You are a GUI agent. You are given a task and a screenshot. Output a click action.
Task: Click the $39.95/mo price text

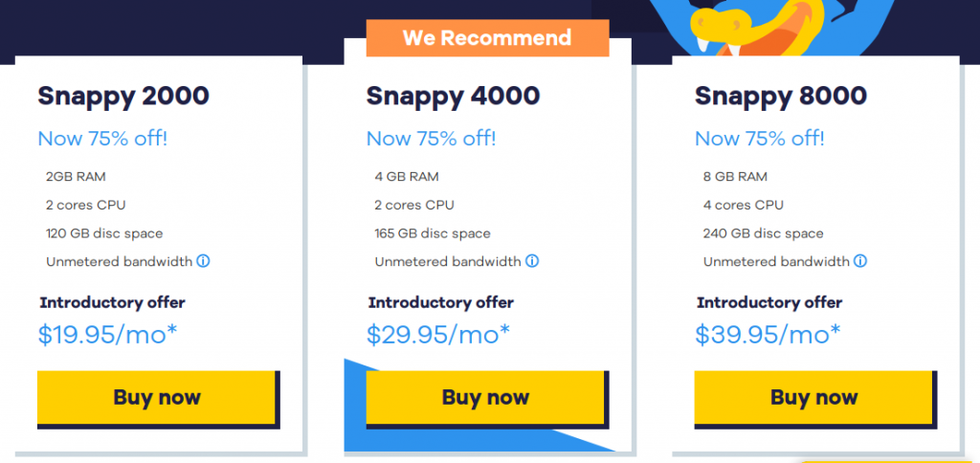click(x=768, y=334)
